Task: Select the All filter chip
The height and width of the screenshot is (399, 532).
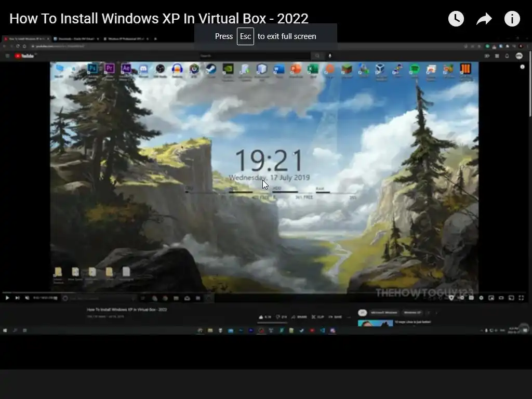Action: click(x=362, y=312)
